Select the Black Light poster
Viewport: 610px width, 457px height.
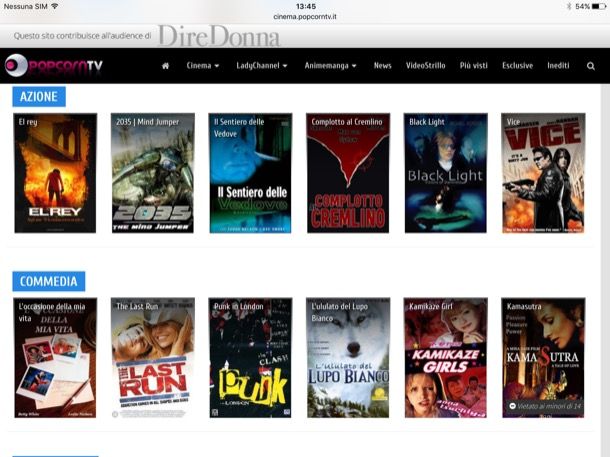coord(445,173)
